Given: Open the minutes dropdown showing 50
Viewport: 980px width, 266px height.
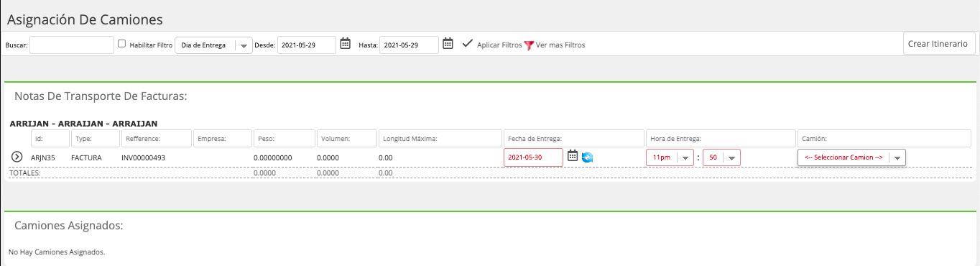Looking at the screenshot, I should pyautogui.click(x=721, y=157).
